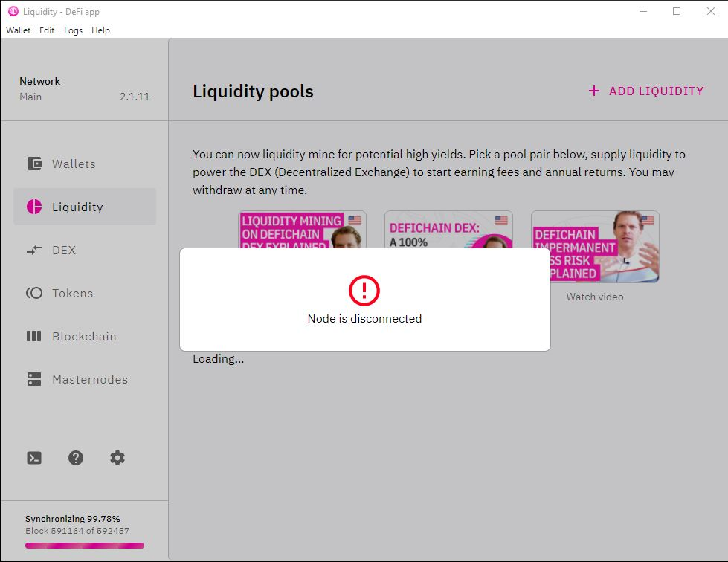Screen dimensions: 728x562
Task: Click the DeFi app logo in title bar
Action: click(x=13, y=11)
